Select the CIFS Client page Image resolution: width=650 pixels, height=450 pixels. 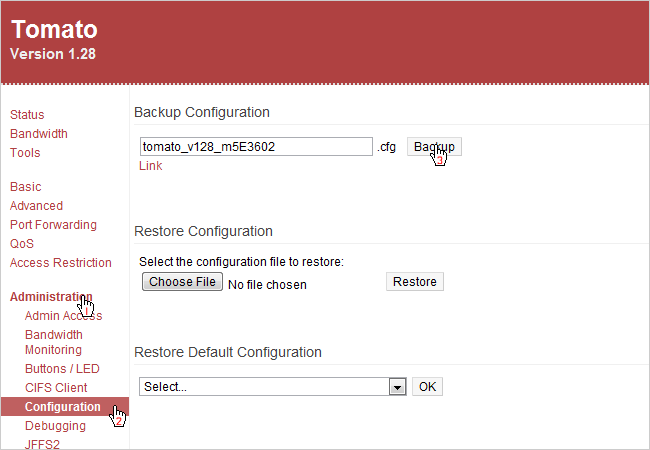[x=56, y=388]
